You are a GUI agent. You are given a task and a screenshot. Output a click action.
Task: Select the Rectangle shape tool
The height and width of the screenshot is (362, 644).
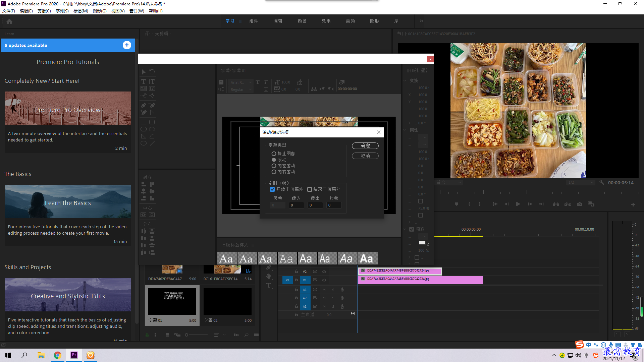(x=144, y=122)
